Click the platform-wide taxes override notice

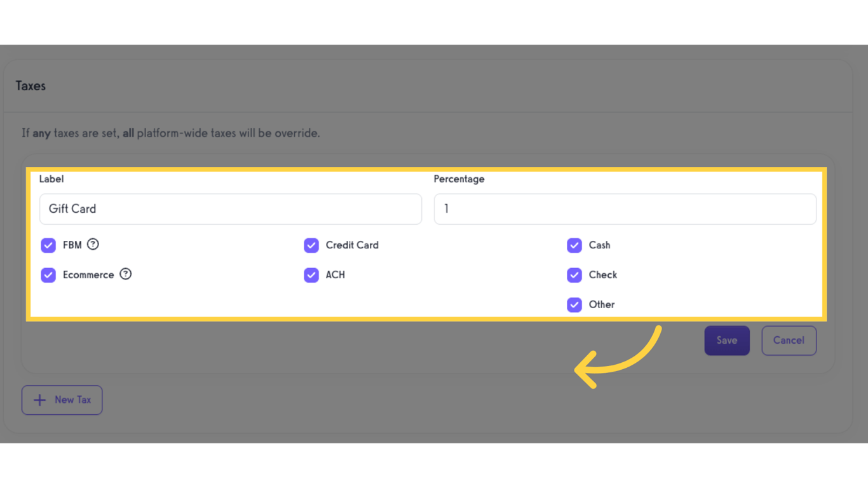point(170,133)
